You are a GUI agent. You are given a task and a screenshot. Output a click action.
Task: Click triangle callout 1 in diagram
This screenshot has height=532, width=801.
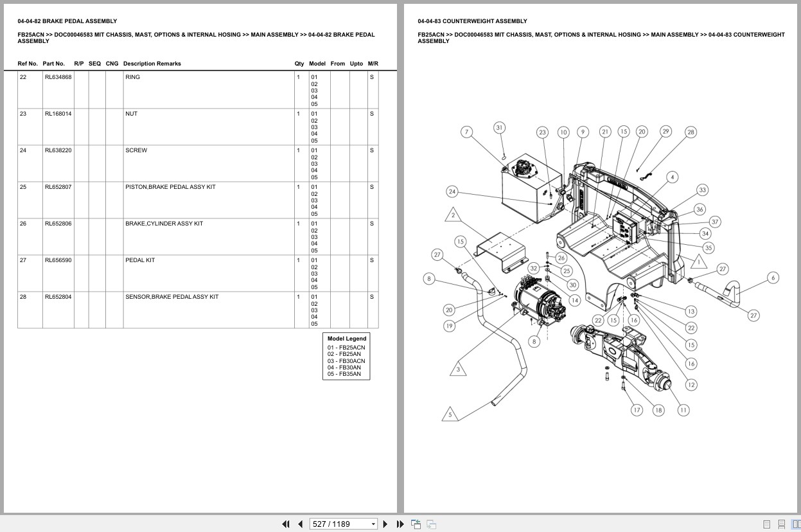tap(699, 262)
